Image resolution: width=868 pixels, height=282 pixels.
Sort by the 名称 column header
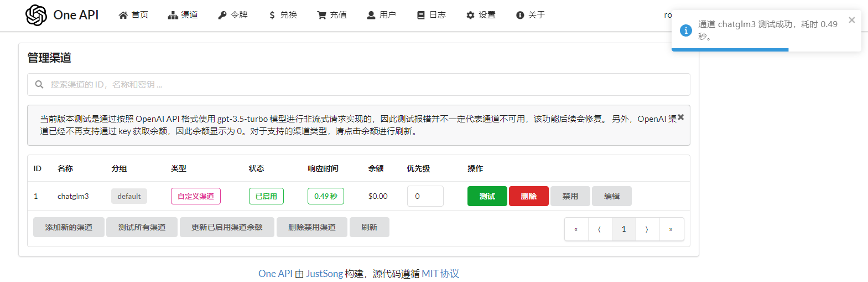pyautogui.click(x=65, y=168)
